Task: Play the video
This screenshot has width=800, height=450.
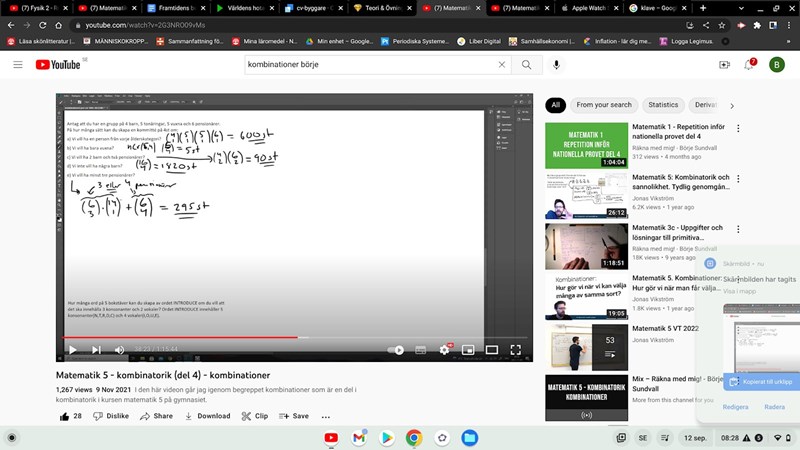Action: [x=71, y=350]
